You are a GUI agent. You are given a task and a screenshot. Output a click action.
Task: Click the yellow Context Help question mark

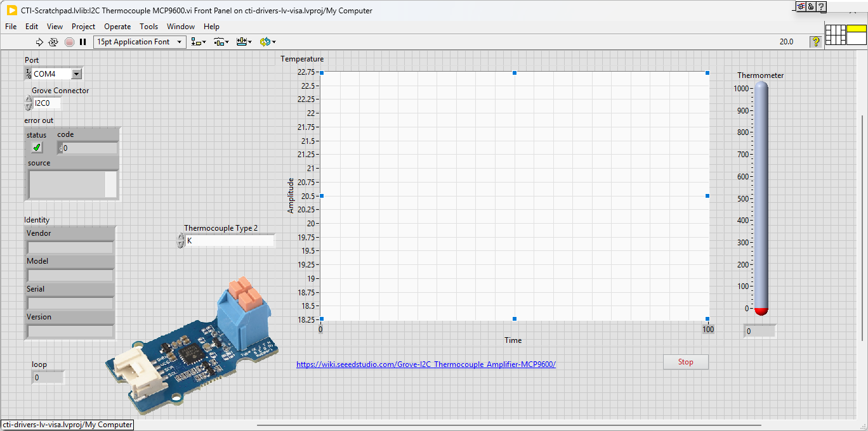(x=815, y=42)
